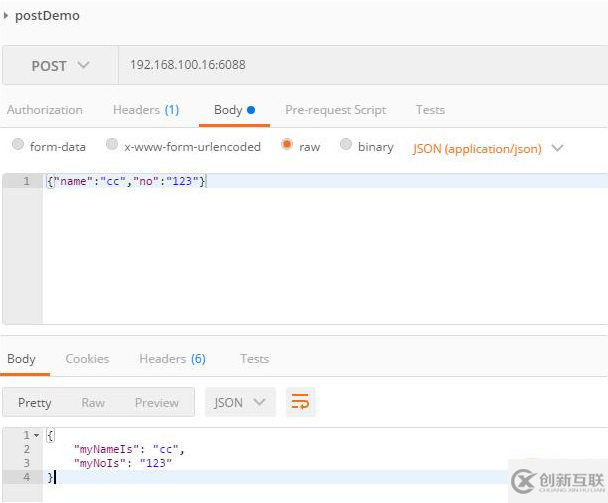The height and width of the screenshot is (503, 608).
Task: Click the "myNameIs": "cc" response line
Action: point(129,449)
